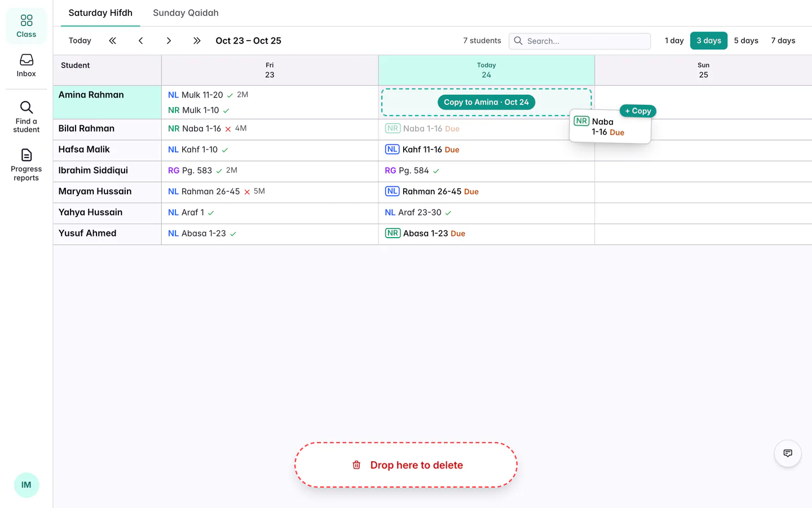Open Find a student search
Screen dimensions: 812x508
point(27,117)
